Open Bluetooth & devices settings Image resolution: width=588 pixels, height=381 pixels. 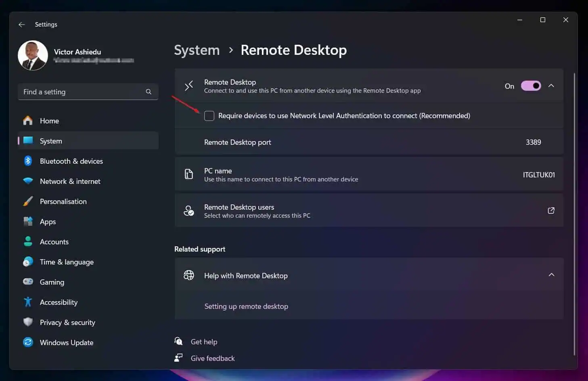click(88, 161)
